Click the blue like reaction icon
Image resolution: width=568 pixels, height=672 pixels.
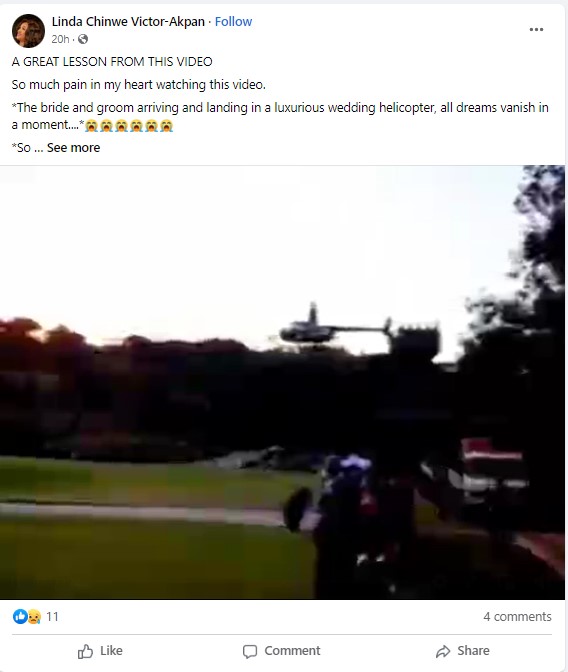(x=20, y=616)
